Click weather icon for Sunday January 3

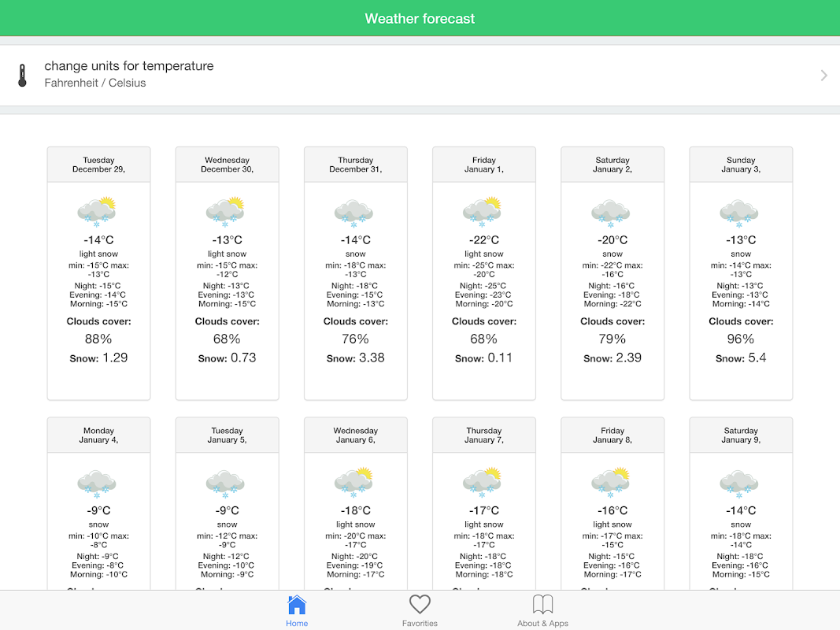point(739,213)
